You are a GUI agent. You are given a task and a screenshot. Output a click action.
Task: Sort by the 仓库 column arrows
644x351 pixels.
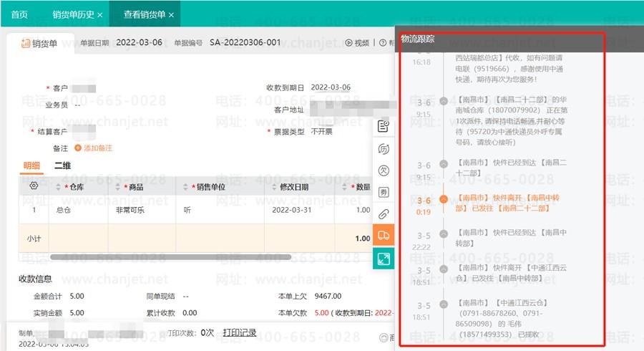coord(58,187)
